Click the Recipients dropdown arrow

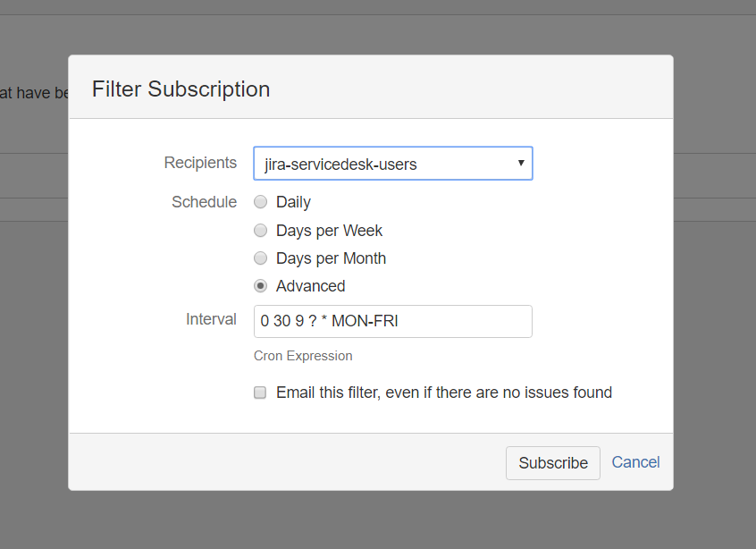[x=521, y=163]
